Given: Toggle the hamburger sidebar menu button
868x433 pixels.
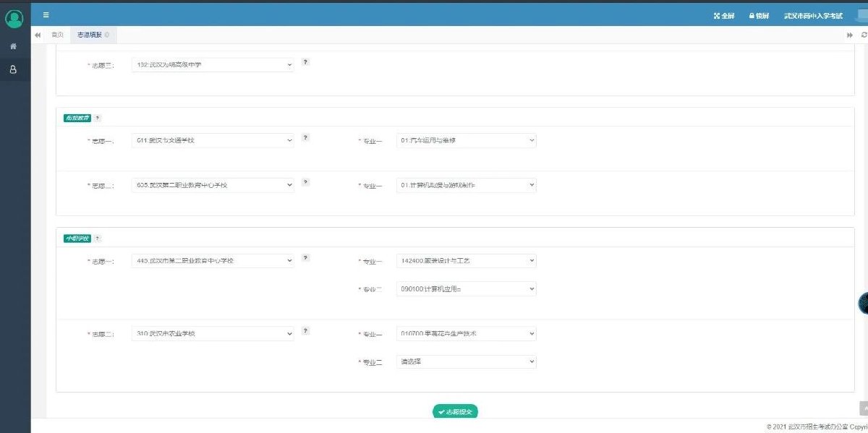Looking at the screenshot, I should (x=46, y=14).
